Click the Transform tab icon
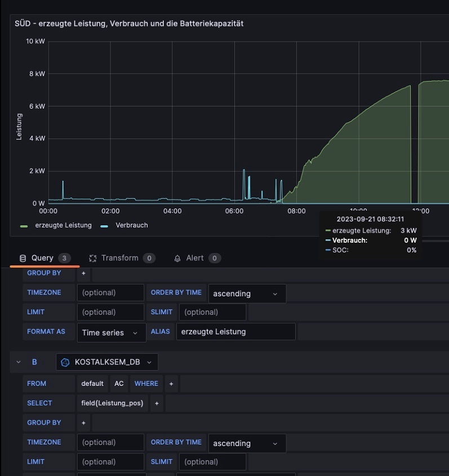Screen dimensions: 449x476 tap(93, 258)
